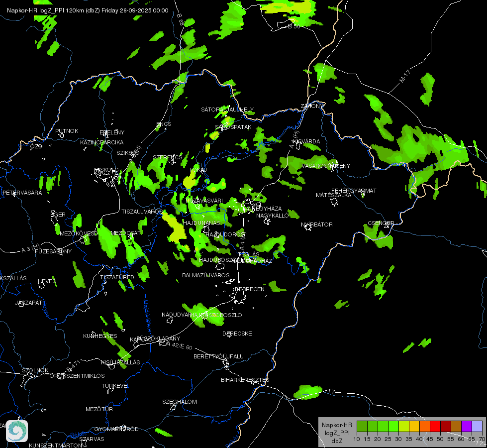Click the NYIREGYHAZA city label
Screen dimensions: 487x448
point(263,209)
